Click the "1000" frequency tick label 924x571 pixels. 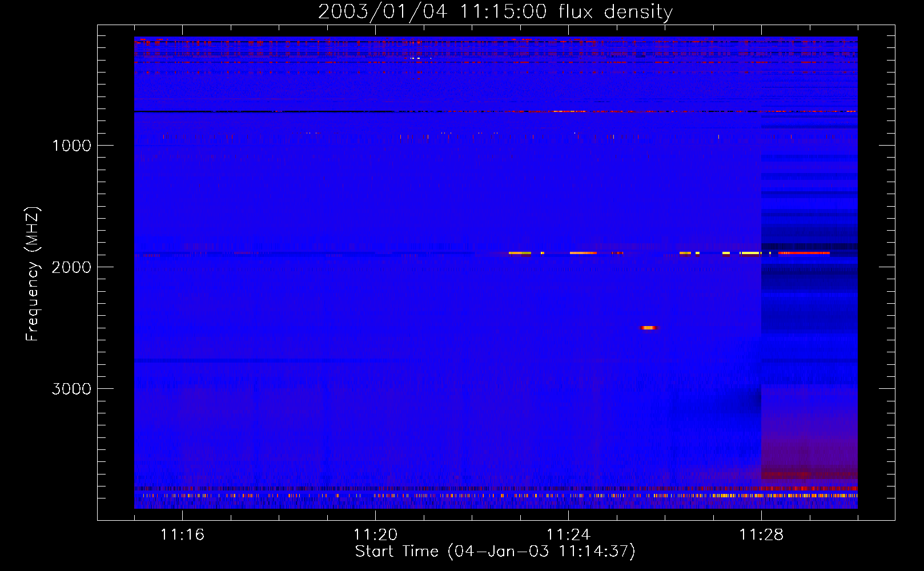[71, 146]
